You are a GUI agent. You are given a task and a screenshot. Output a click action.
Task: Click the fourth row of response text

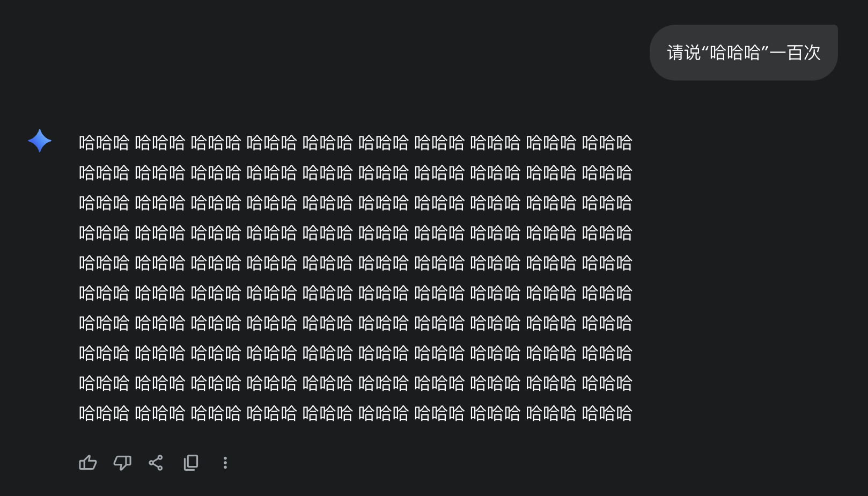[x=355, y=233]
